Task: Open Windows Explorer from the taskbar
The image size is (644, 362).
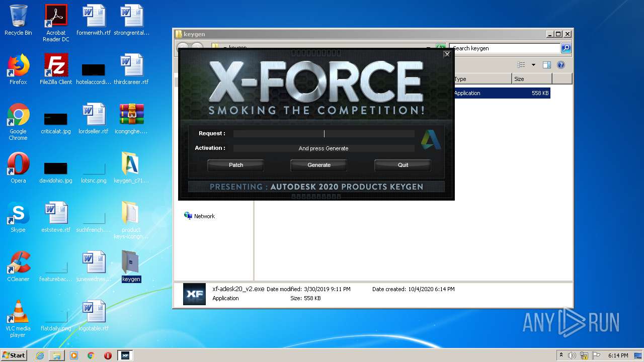Action: pyautogui.click(x=57, y=355)
